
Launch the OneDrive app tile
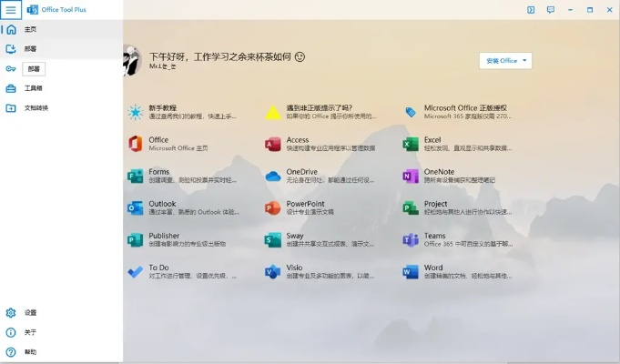320,176
